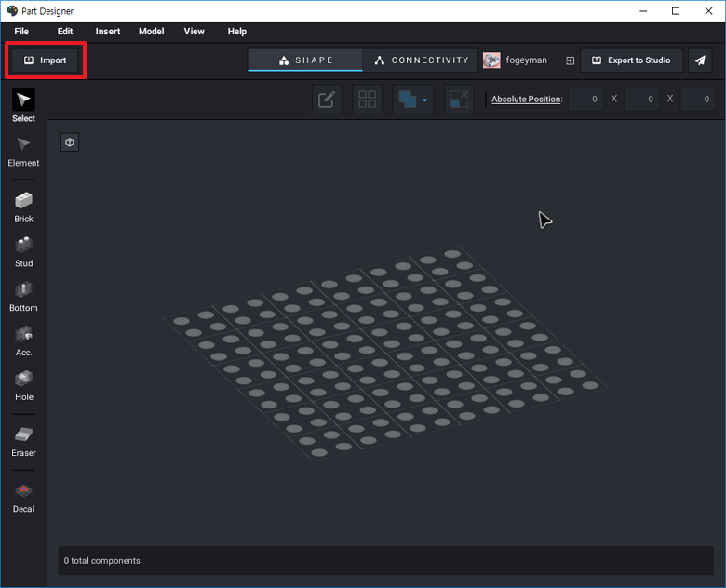The width and height of the screenshot is (726, 588).
Task: Open the dropdown arrow beside overlapping squares
Action: coord(424,100)
